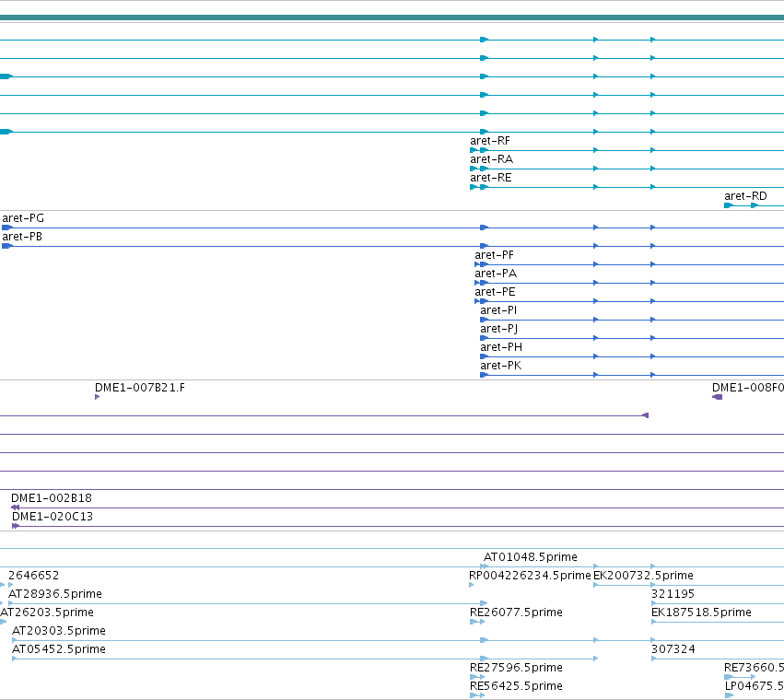The image size is (784, 700).
Task: Click the aret-RD first exon glyph
Action: 729,205
